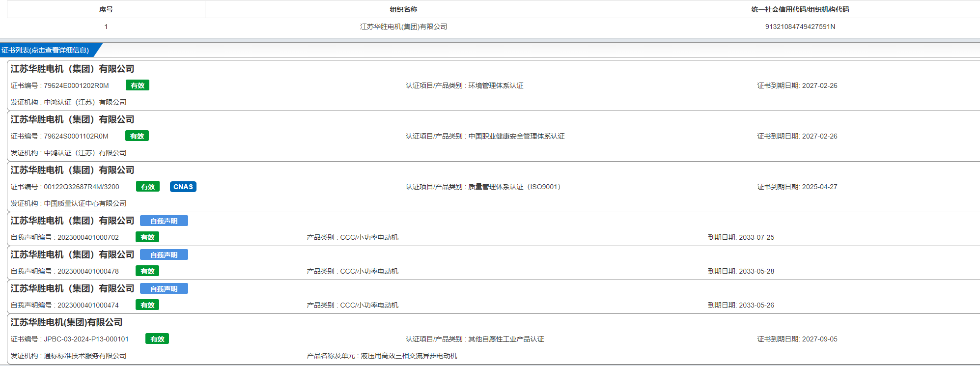Click the 组织名称 column header
This screenshot has width=980, height=366.
(x=403, y=9)
